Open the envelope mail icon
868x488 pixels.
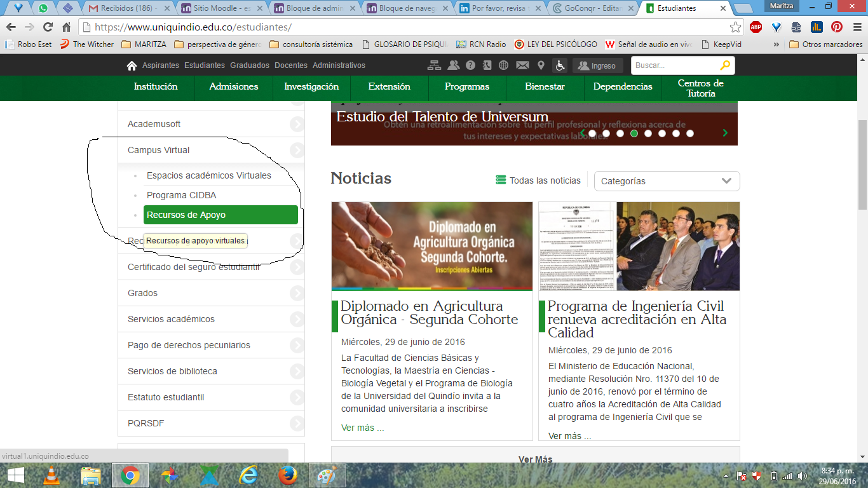(x=522, y=65)
